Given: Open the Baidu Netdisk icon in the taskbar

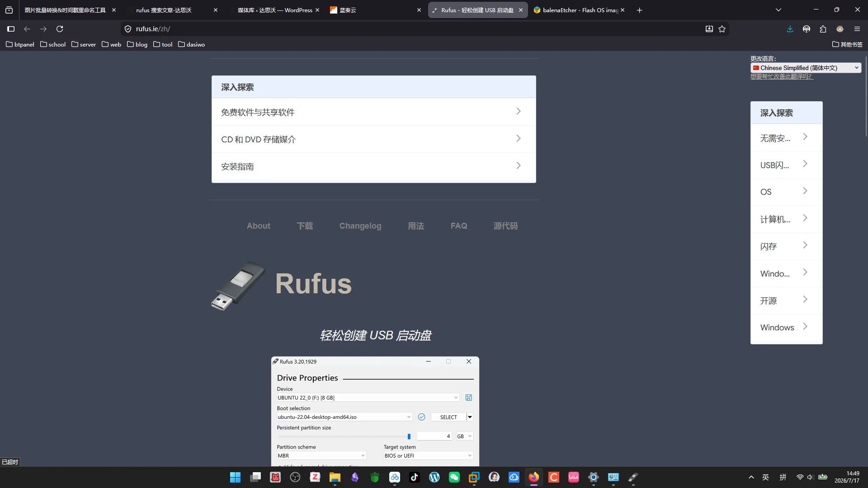Looking at the screenshot, I should pos(395,477).
